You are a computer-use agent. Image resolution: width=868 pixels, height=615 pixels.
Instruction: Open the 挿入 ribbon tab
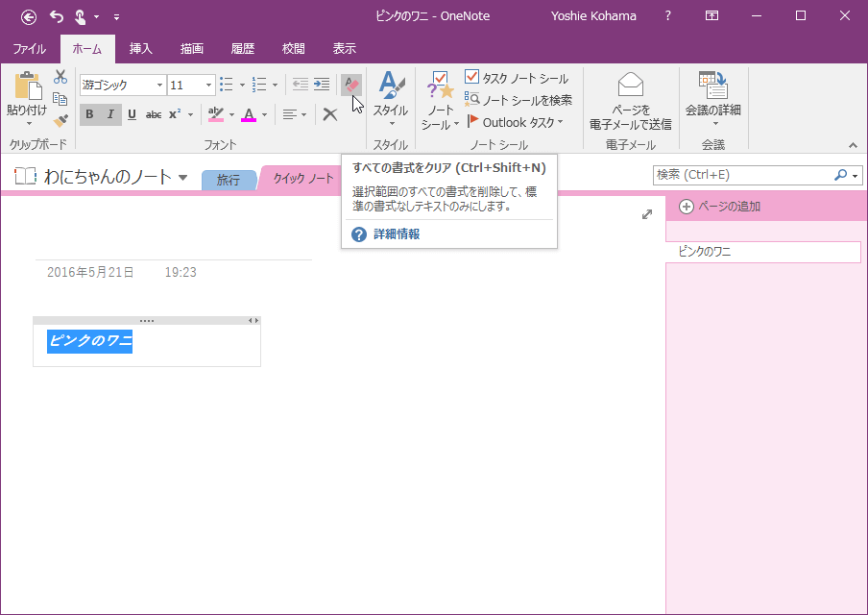[141, 49]
